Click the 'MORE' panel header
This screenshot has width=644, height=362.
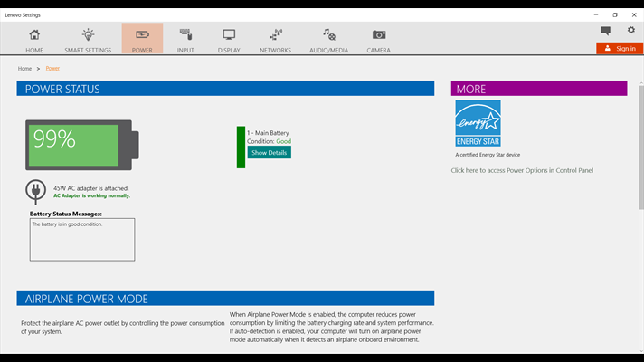pos(539,89)
